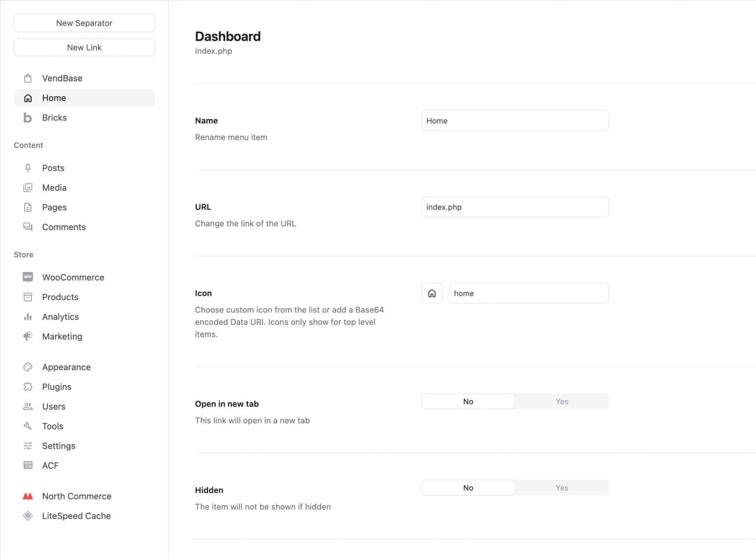The width and height of the screenshot is (756, 559).
Task: Click the Name field containing Home
Action: point(515,121)
